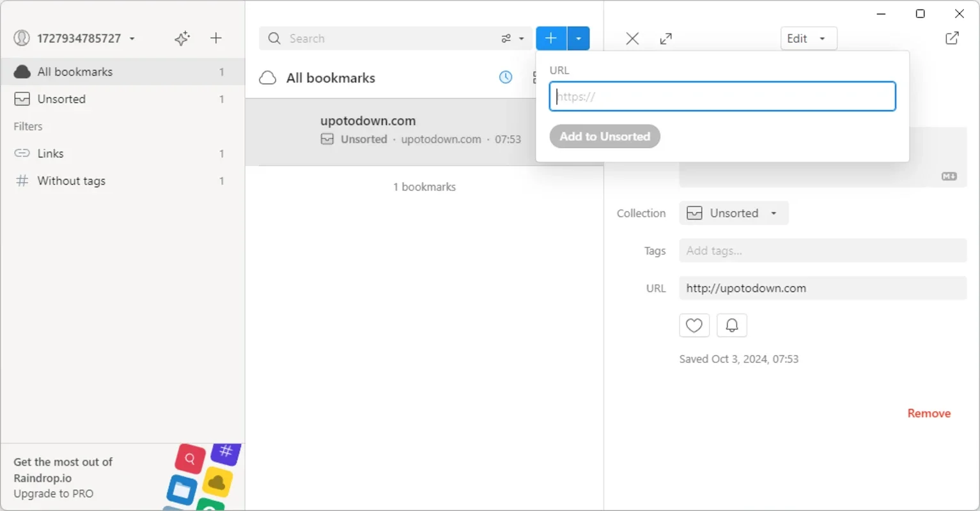Click the red Remove link

(929, 413)
